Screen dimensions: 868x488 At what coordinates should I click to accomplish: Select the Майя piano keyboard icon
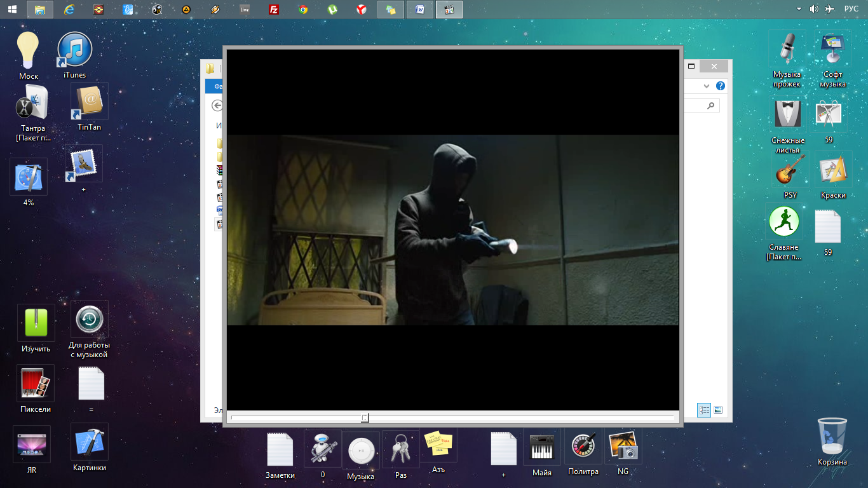pos(542,452)
